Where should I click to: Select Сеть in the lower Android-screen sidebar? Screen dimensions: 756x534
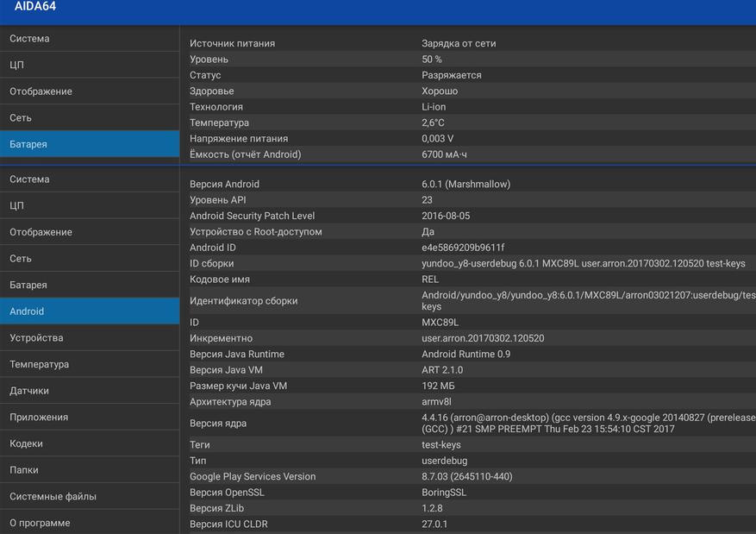(x=90, y=259)
